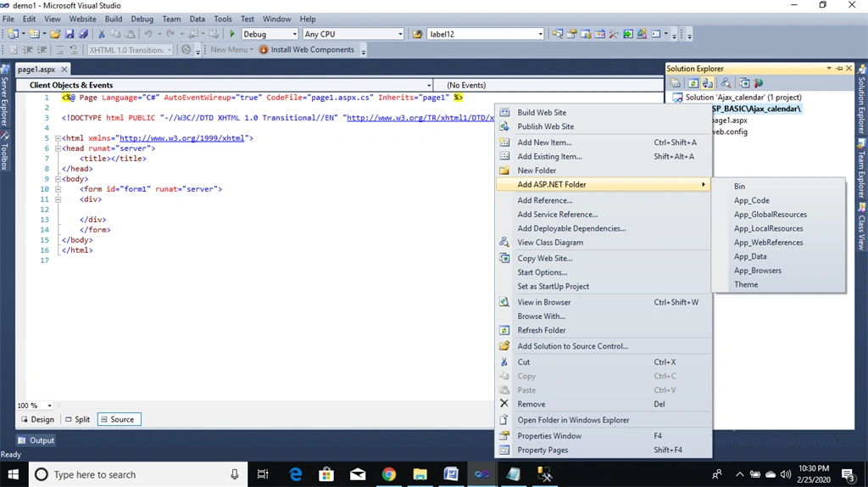
Task: Select Theme from ASP.NET folder submenu
Action: pyautogui.click(x=779, y=285)
